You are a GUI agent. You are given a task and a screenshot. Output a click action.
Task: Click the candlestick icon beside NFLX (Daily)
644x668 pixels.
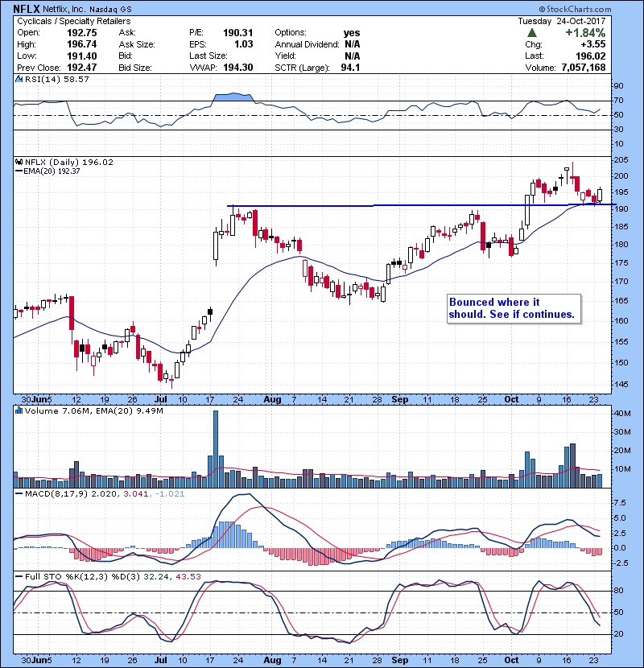tap(19, 163)
